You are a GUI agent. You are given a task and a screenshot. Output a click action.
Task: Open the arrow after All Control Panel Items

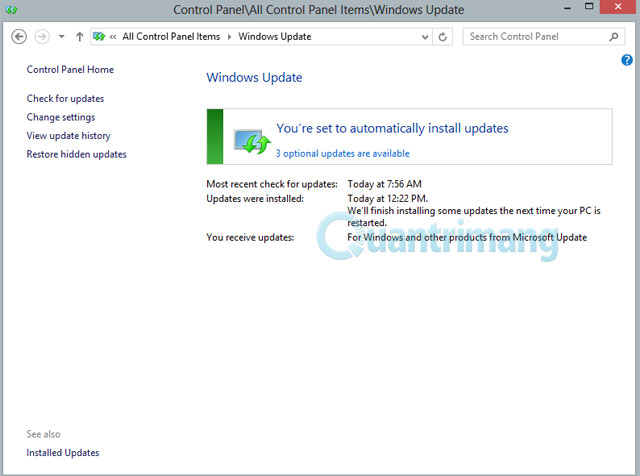point(229,37)
